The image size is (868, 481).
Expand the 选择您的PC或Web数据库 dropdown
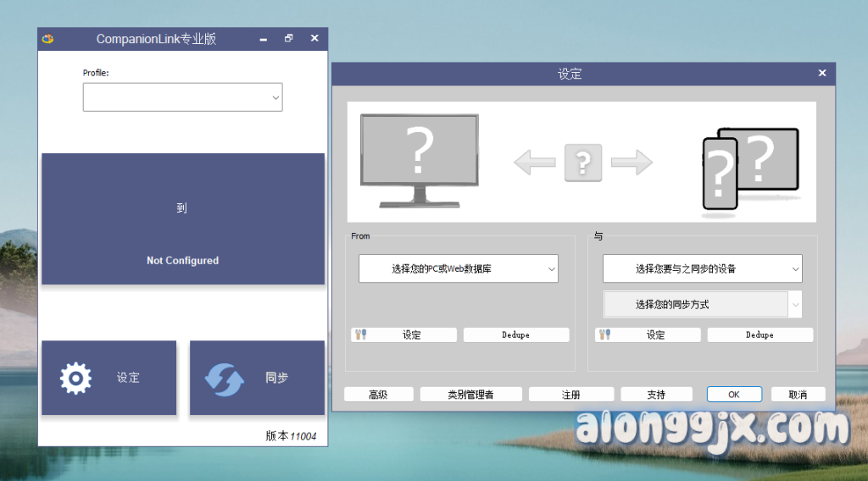(x=458, y=268)
